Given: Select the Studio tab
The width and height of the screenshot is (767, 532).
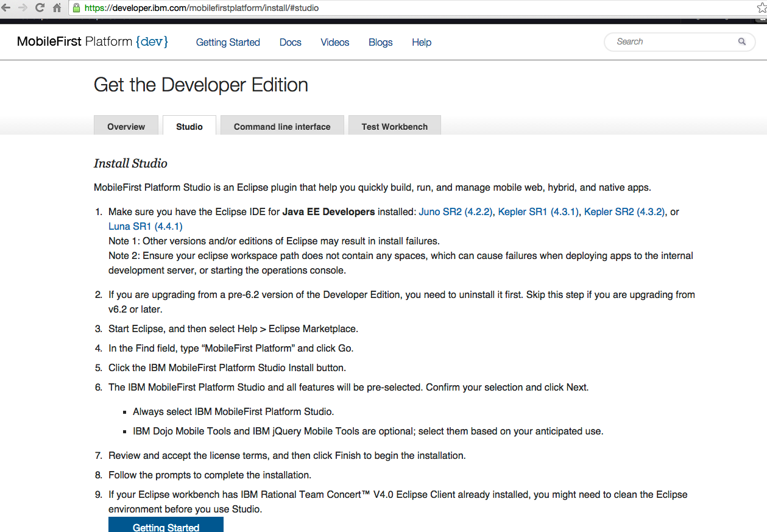Looking at the screenshot, I should point(189,126).
